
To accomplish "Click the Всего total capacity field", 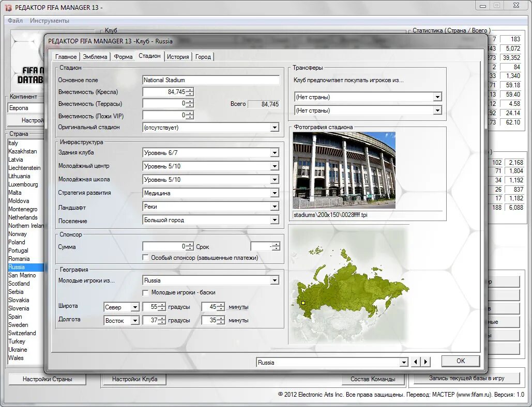I will point(264,104).
